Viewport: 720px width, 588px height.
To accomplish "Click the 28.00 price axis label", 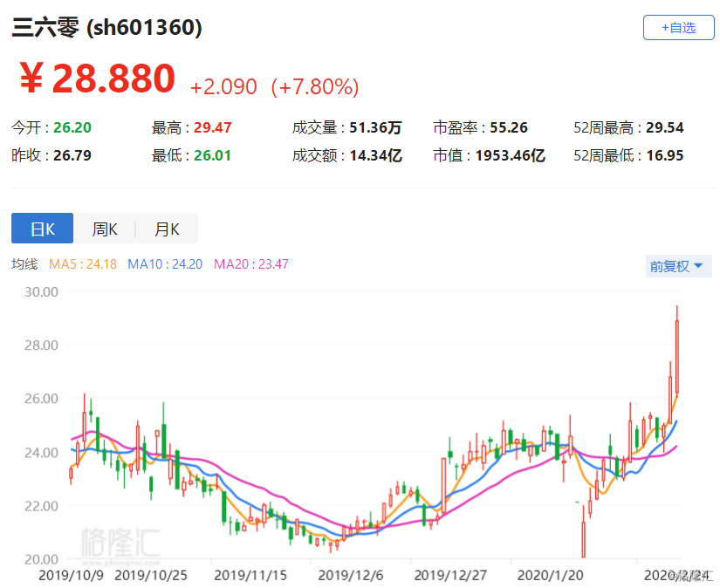I will tap(41, 345).
